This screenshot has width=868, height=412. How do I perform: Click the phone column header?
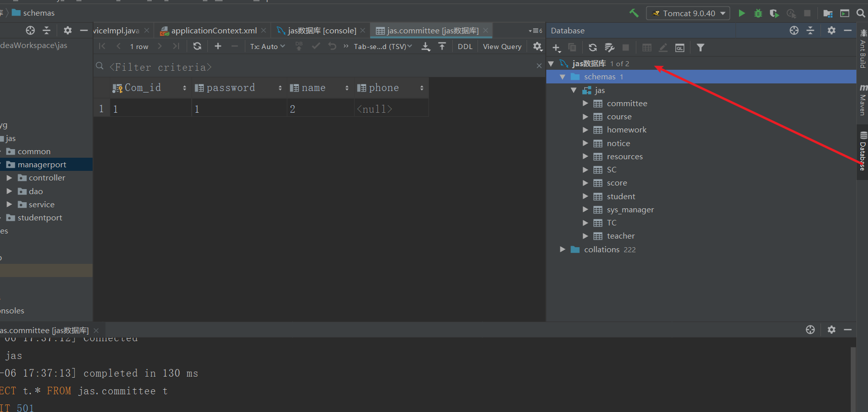point(391,88)
